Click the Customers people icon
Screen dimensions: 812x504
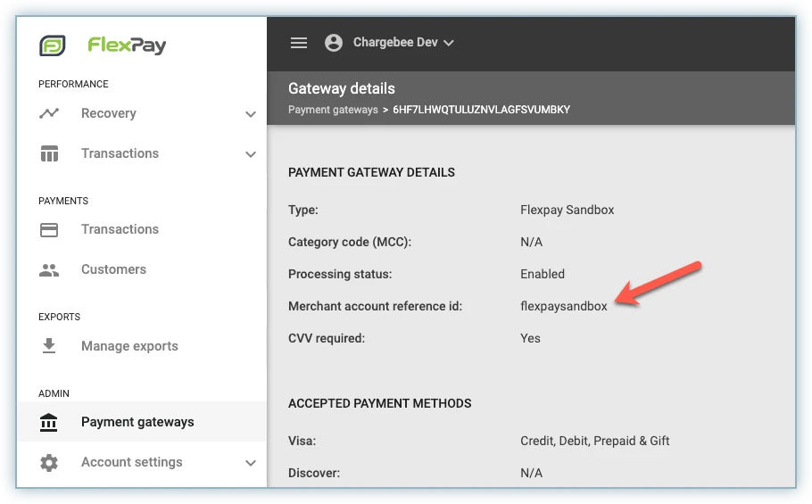click(x=49, y=269)
